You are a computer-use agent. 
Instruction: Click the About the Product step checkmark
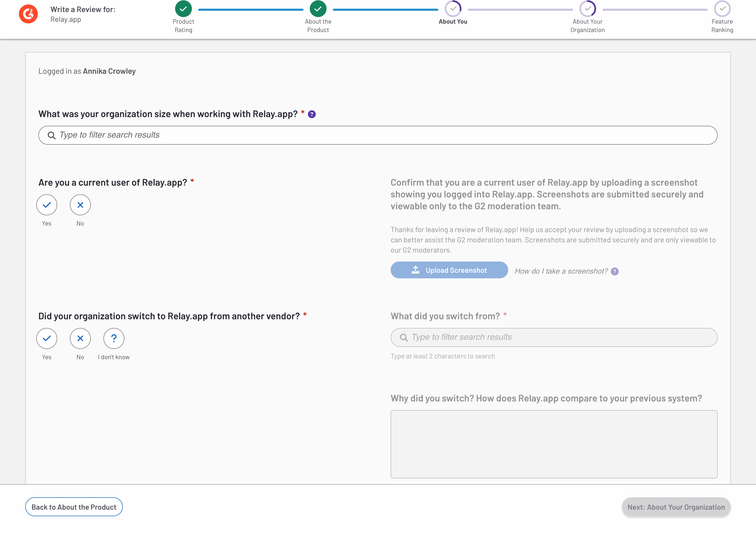pos(318,9)
